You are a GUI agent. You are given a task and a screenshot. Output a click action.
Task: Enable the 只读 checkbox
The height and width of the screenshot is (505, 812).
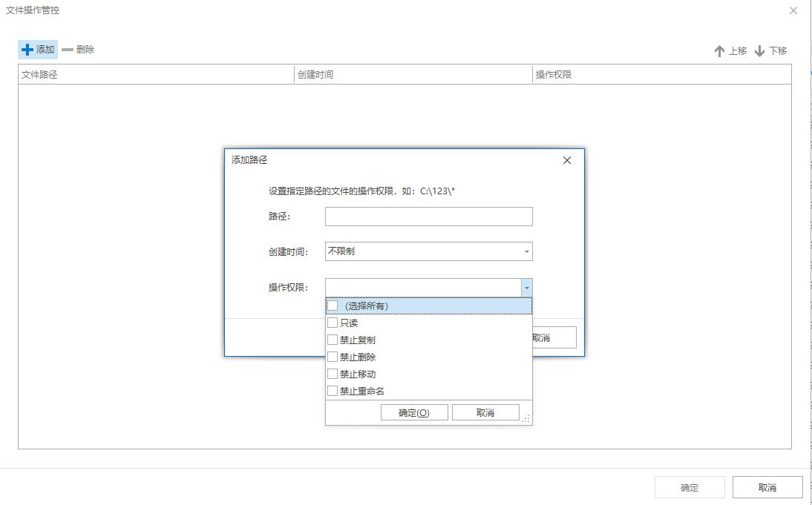tap(333, 323)
